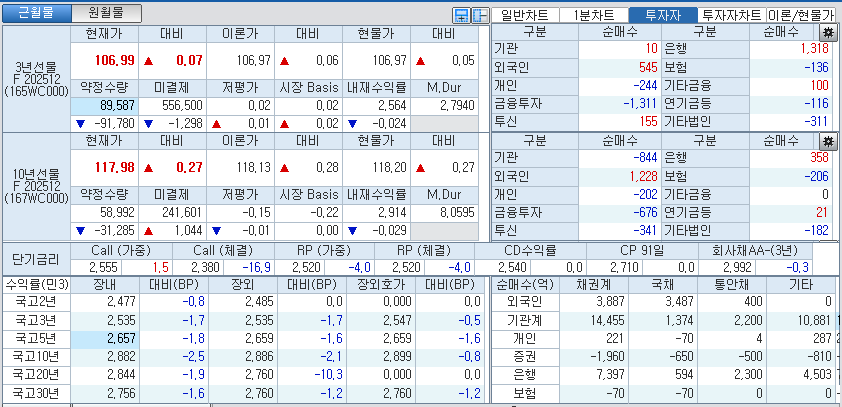Click 투신 net buy value -341
Screen dimensions: 842x407
tap(645, 231)
